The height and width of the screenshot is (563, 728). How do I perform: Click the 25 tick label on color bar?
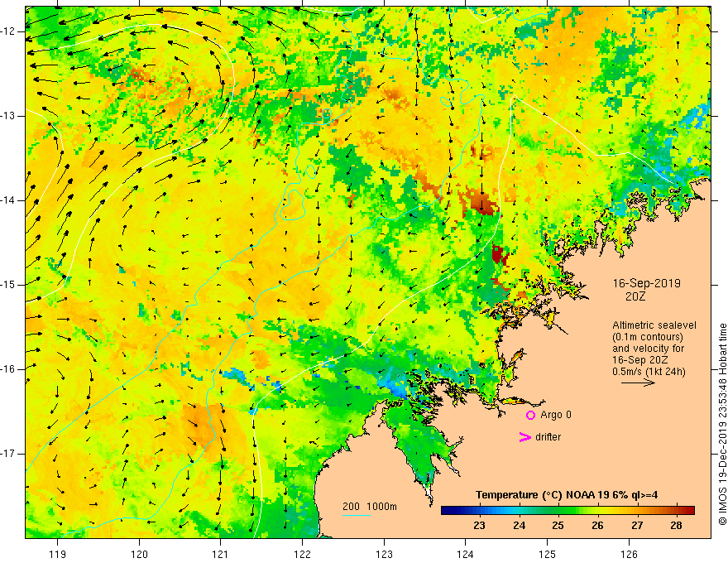pos(558,526)
